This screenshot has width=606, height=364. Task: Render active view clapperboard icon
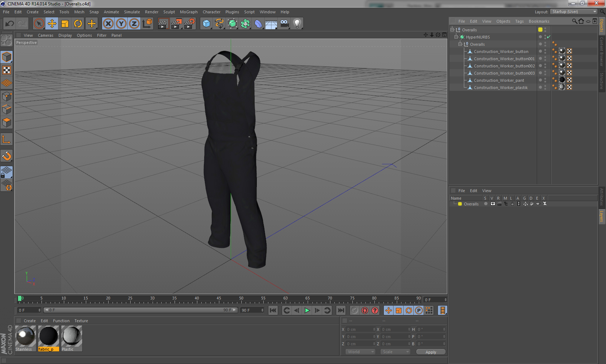(x=163, y=24)
